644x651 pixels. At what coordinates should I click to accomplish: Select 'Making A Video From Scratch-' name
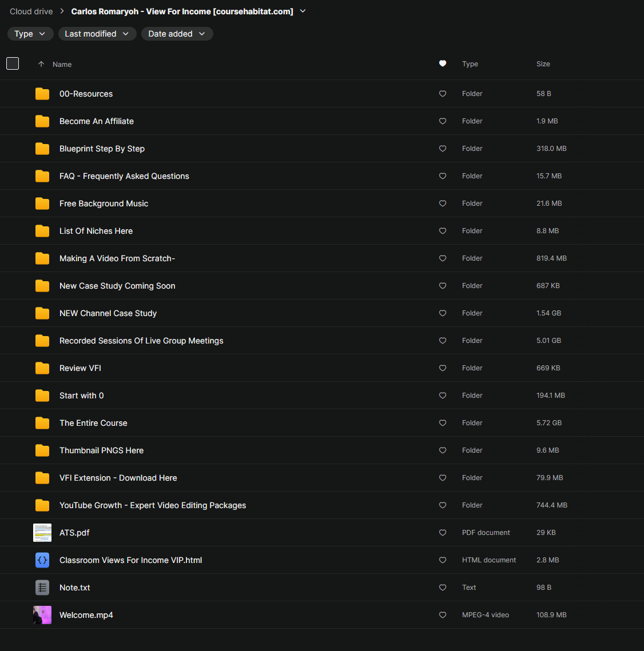(117, 258)
